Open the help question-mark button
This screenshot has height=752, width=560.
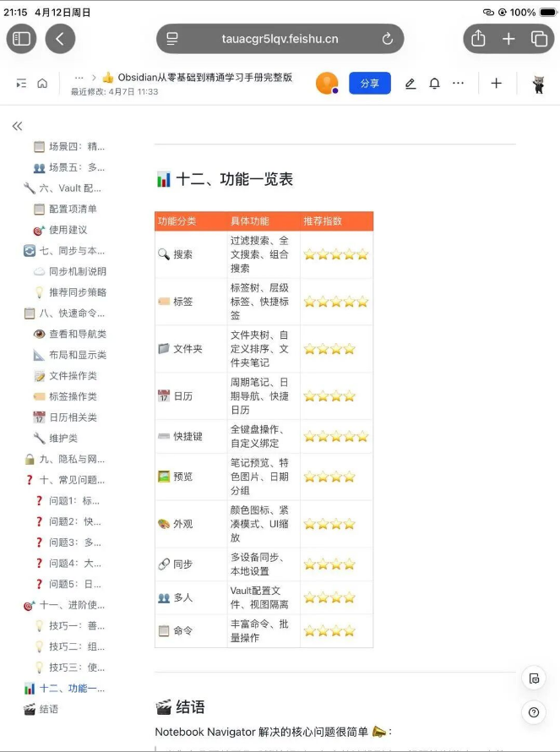tap(534, 712)
